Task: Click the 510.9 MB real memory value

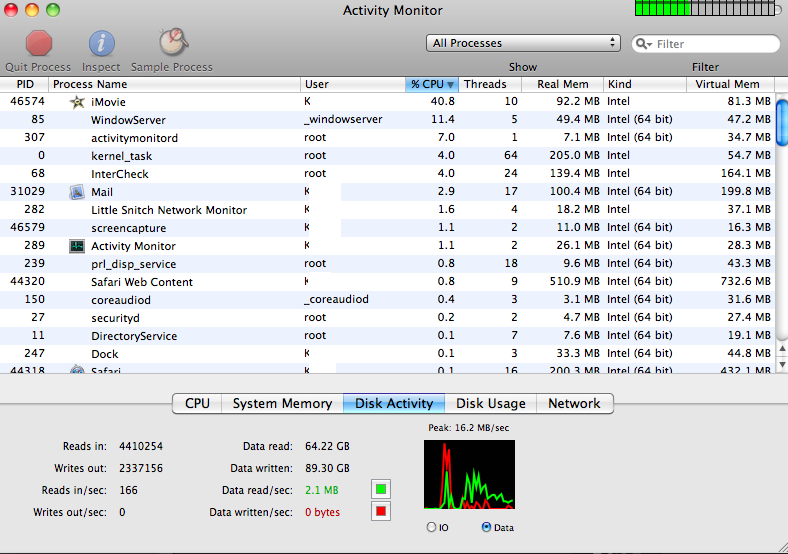Action: pyautogui.click(x=574, y=282)
